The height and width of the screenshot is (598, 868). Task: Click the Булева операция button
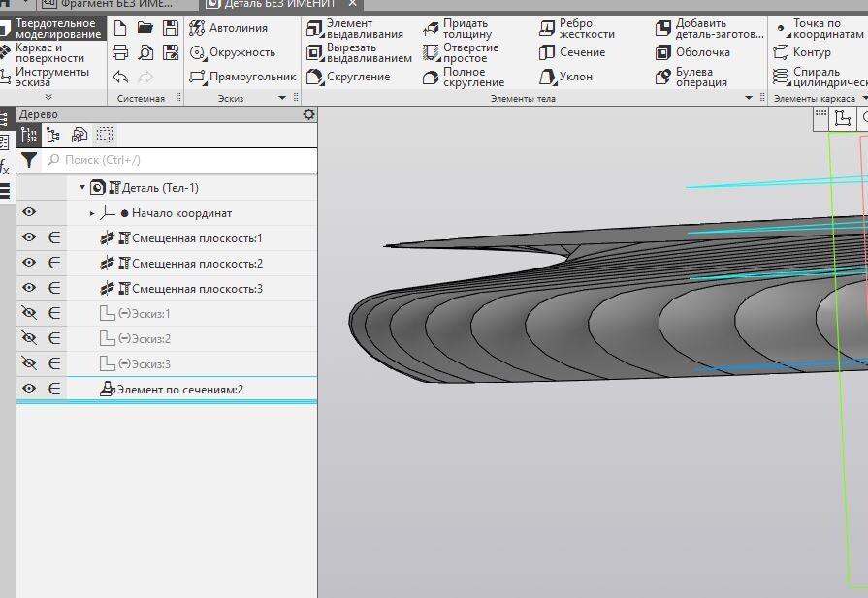(x=693, y=77)
